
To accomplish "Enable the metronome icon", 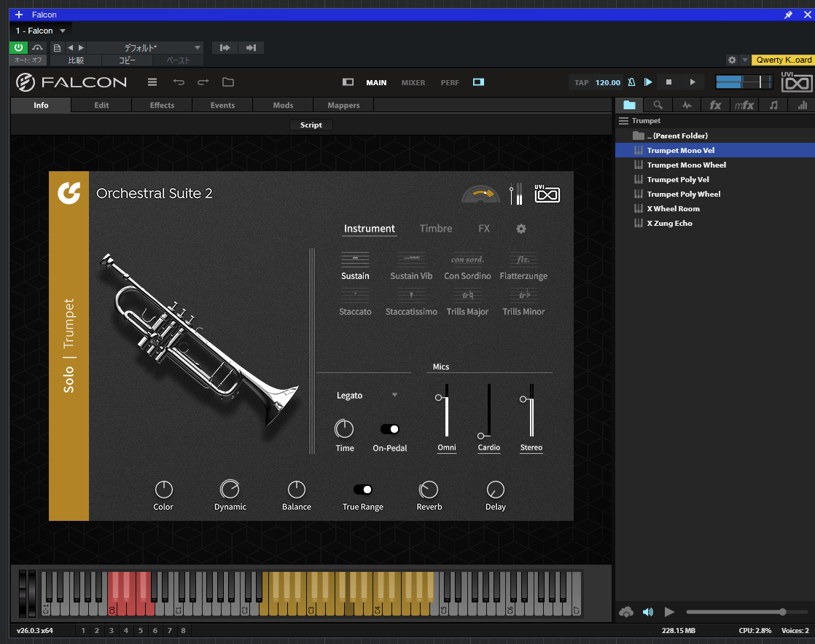I will (x=631, y=82).
